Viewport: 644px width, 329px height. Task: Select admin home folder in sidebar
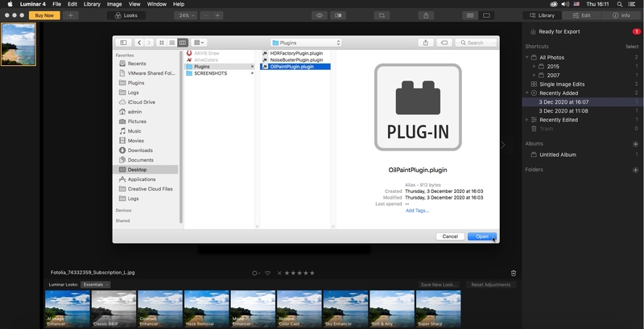134,112
